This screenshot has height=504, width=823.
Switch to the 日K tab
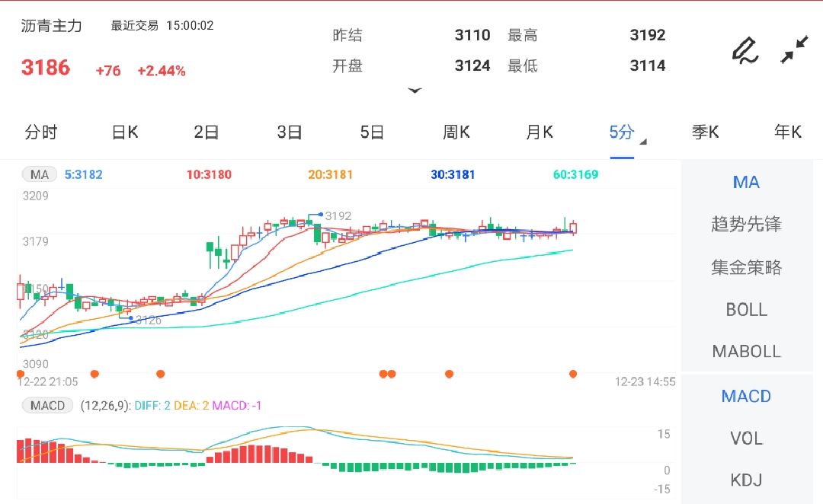(x=124, y=132)
